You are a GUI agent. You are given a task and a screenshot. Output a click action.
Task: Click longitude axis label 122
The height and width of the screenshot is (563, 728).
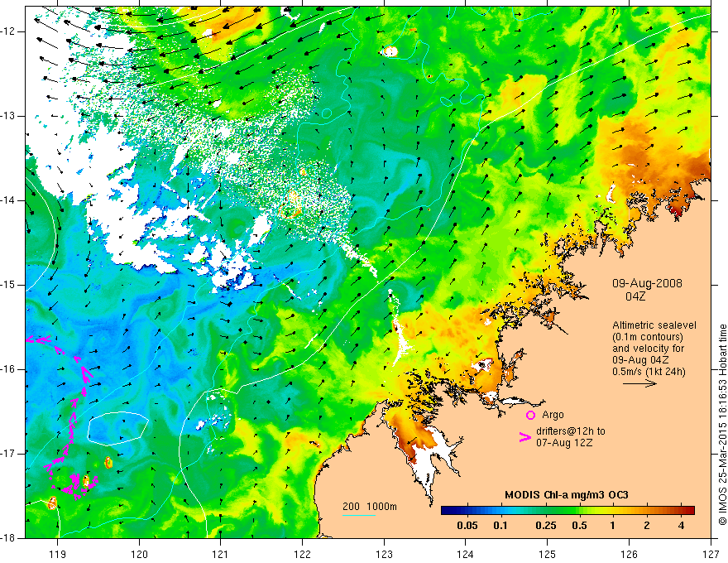[302, 554]
